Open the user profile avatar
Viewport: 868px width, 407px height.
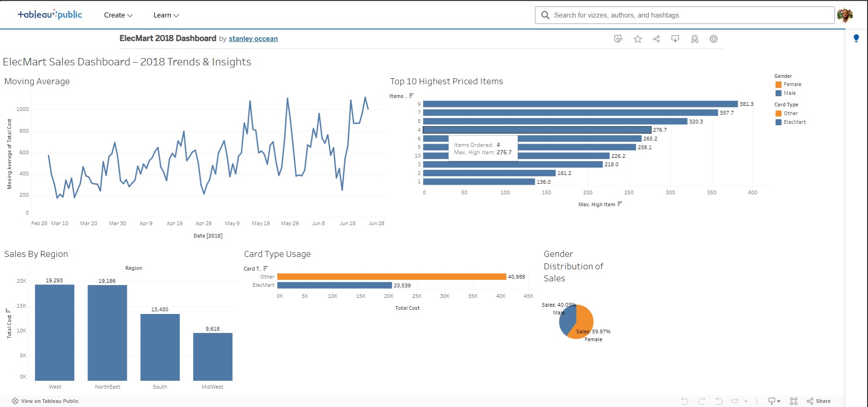845,15
